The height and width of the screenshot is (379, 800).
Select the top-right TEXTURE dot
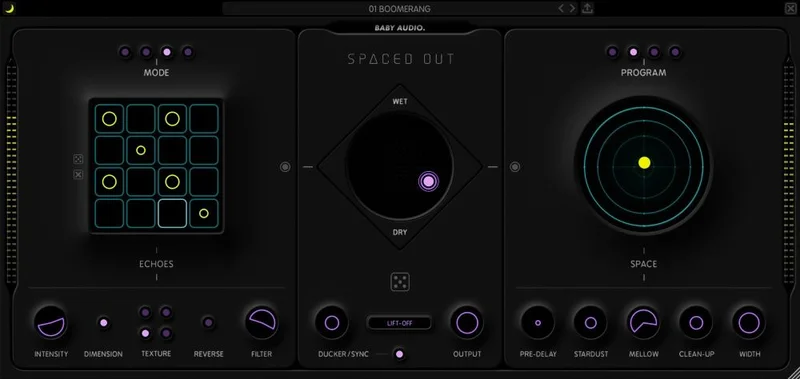[x=166, y=312]
